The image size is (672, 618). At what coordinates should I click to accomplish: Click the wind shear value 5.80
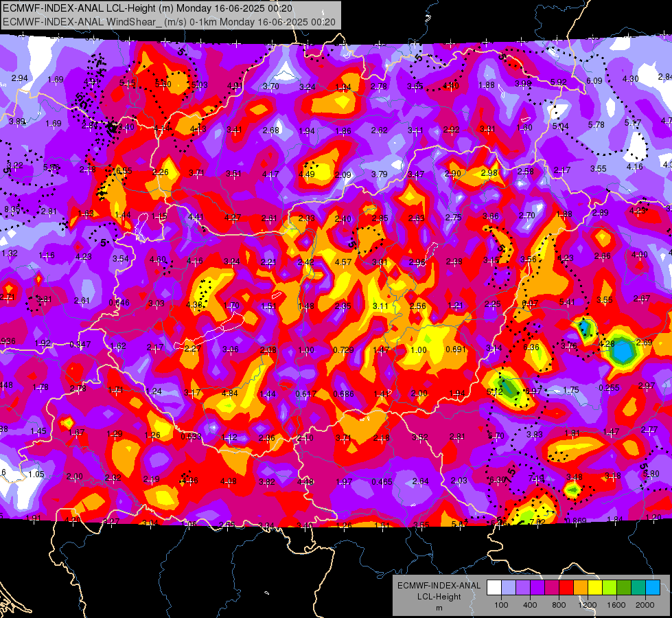[x=651, y=474]
